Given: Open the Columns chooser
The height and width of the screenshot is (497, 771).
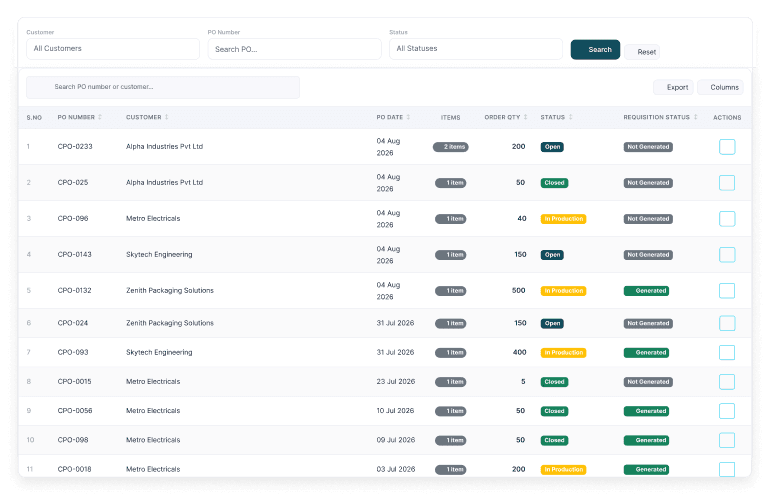Looking at the screenshot, I should (x=720, y=87).
